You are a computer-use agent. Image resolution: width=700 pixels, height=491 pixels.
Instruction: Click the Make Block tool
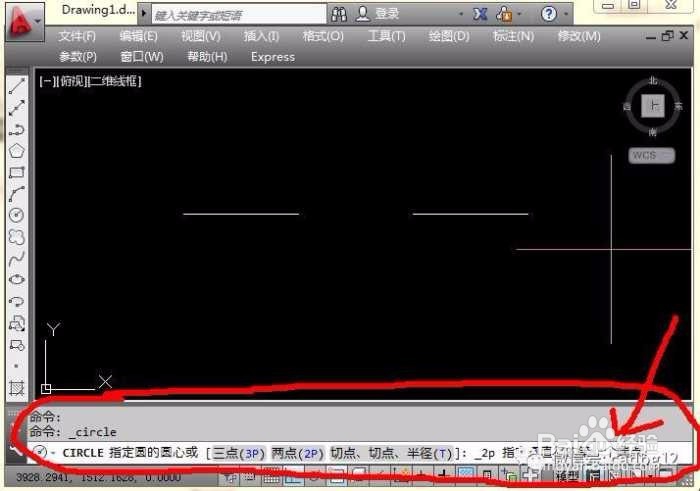[17, 345]
